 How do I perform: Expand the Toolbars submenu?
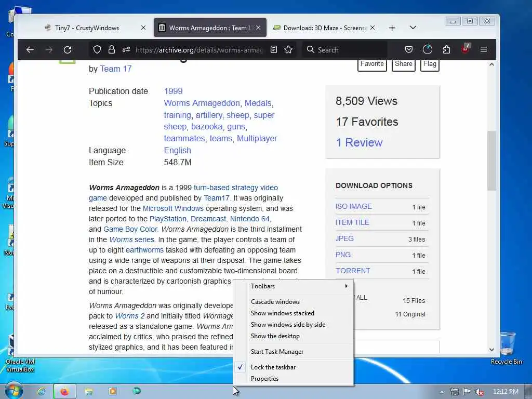[x=294, y=286]
